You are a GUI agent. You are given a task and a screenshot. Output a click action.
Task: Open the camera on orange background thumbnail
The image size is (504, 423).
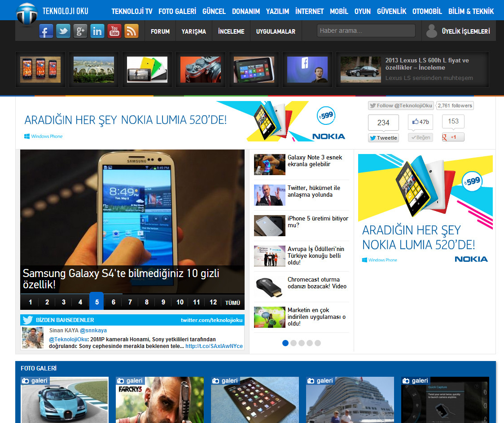201,70
